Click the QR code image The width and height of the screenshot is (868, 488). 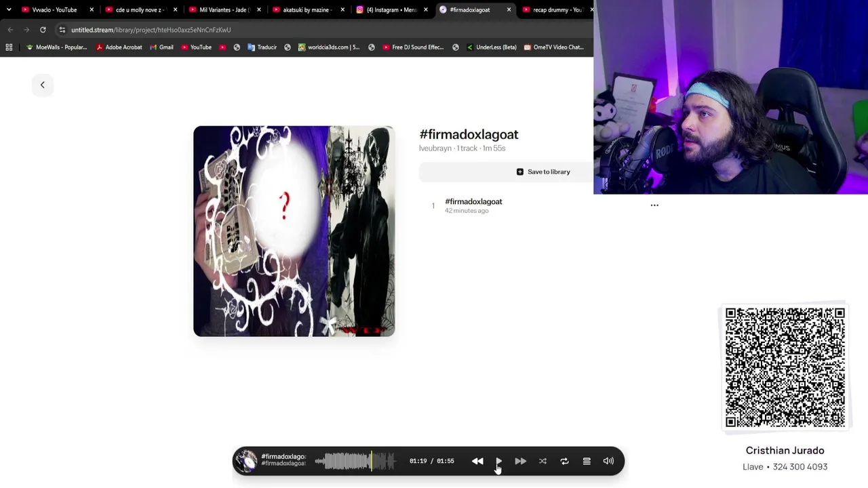(785, 367)
